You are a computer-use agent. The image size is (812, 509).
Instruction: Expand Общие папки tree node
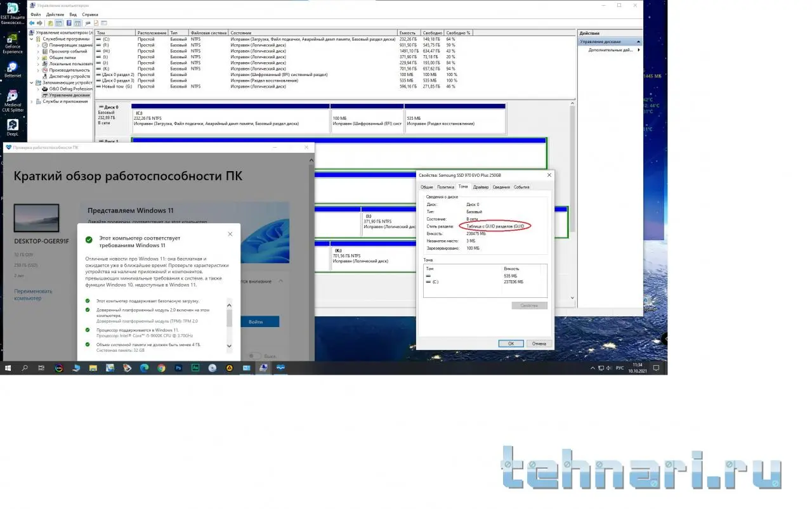pyautogui.click(x=38, y=58)
